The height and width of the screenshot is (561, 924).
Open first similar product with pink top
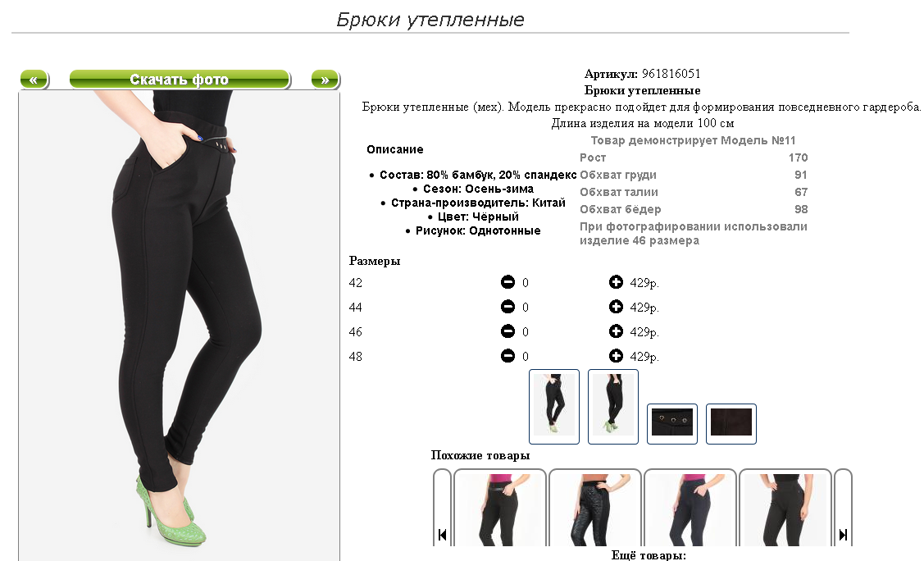[500, 508]
